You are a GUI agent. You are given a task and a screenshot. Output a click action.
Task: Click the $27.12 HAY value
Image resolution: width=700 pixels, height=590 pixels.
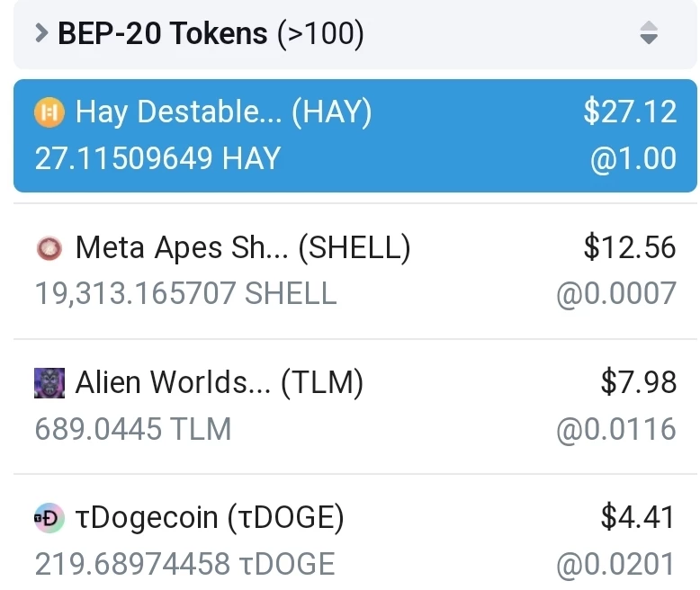(x=630, y=112)
